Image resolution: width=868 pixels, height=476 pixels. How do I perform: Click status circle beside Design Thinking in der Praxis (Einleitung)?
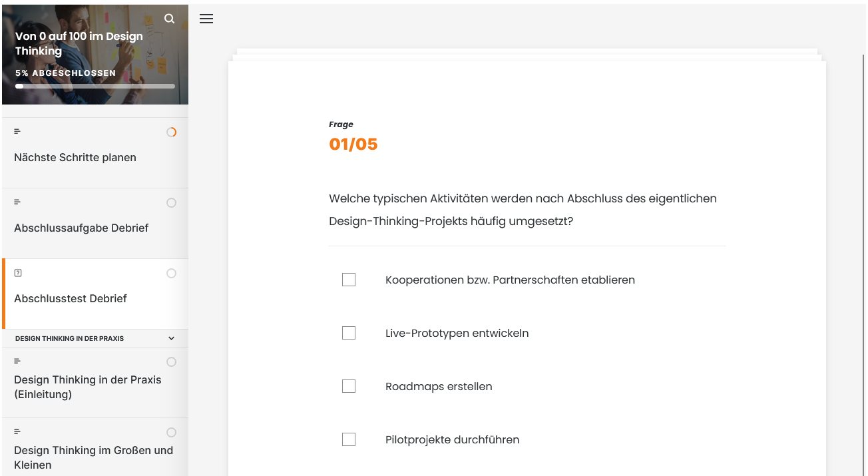click(x=171, y=361)
